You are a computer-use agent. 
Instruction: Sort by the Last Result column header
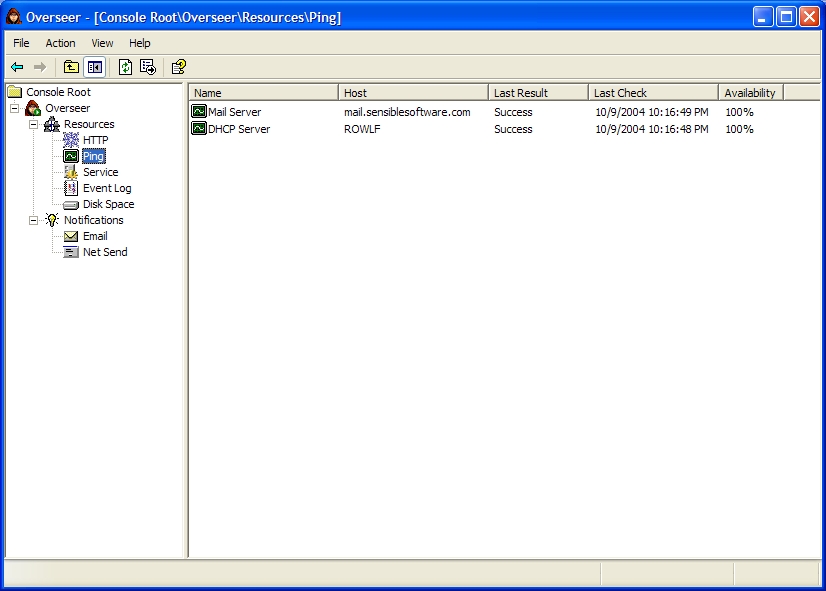[538, 93]
